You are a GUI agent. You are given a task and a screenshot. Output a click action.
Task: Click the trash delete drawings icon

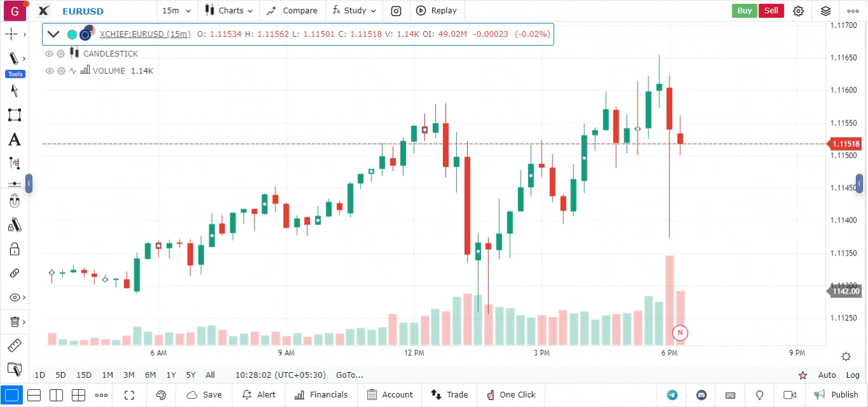pos(15,322)
